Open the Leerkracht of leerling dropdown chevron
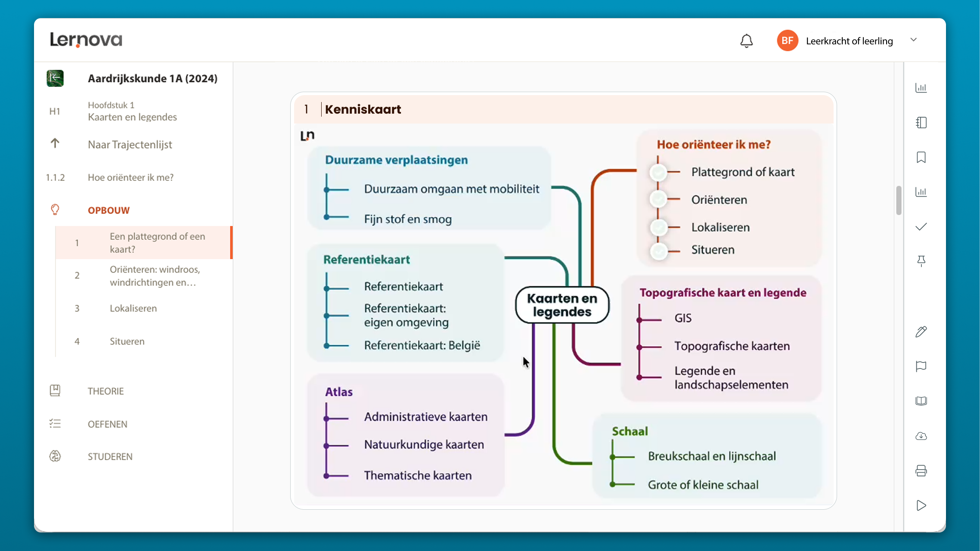 pos(914,40)
